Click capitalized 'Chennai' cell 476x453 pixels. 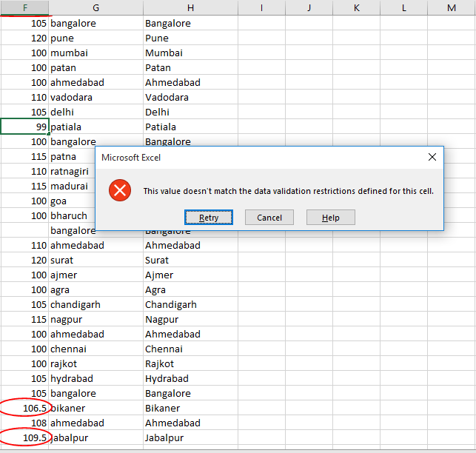coord(190,349)
